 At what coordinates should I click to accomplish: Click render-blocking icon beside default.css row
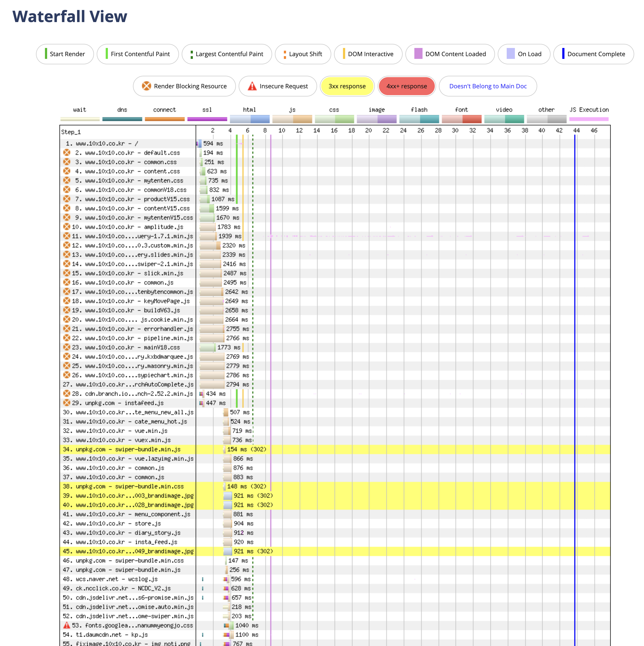click(x=67, y=153)
